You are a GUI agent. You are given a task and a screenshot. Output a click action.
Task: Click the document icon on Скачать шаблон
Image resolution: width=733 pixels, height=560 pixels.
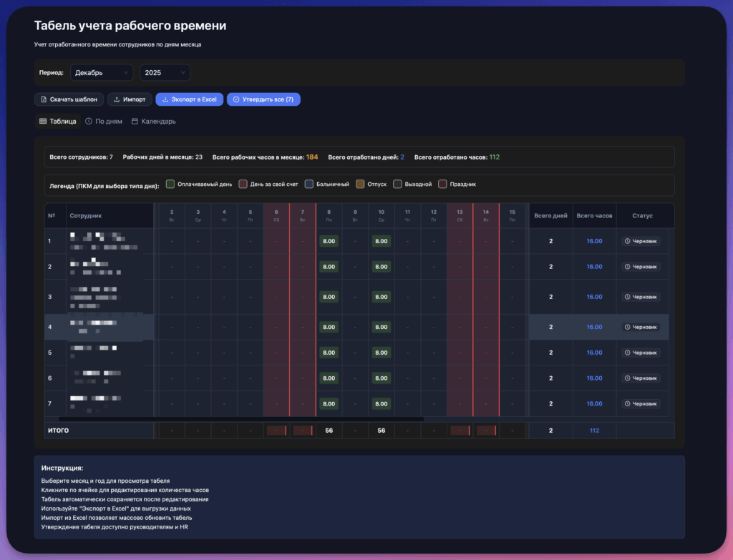[x=44, y=99]
